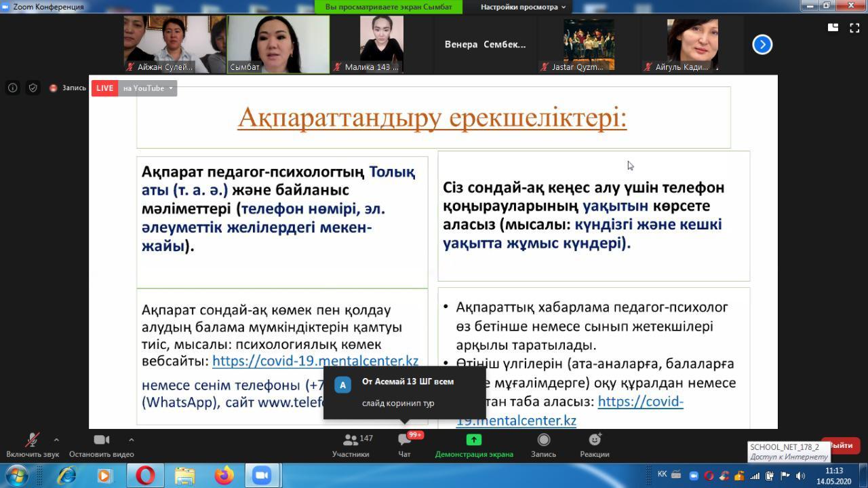868x488 pixels.
Task: Enter full screen mode icon
Action: pyautogui.click(x=854, y=28)
